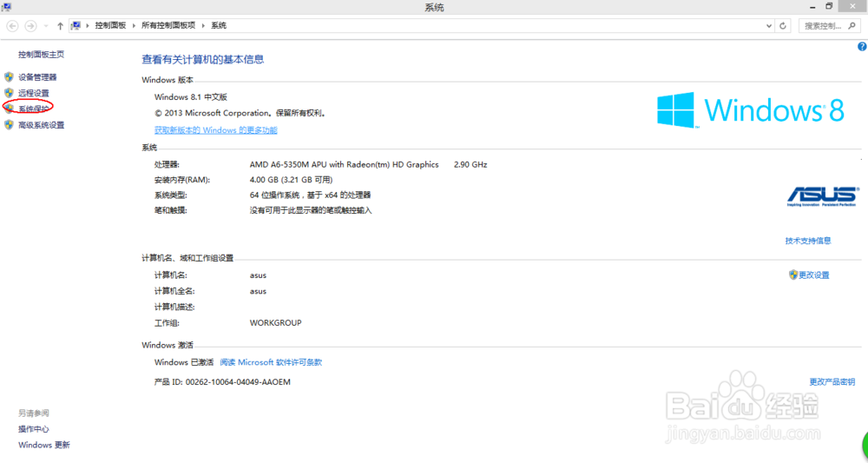Click 更改设置 link
This screenshot has width=868, height=463.
[814, 274]
